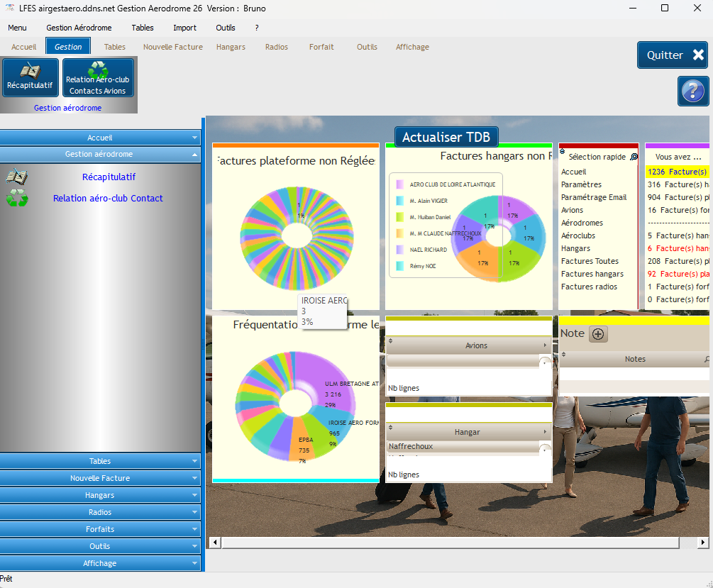Click the search icon in Notes column header
The image size is (713, 588).
pos(707,359)
